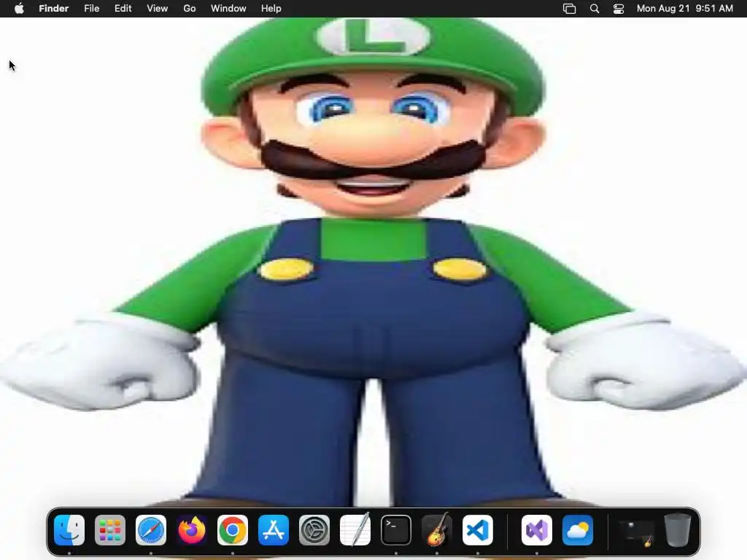Open the Finder menu in menu bar

coord(54,9)
